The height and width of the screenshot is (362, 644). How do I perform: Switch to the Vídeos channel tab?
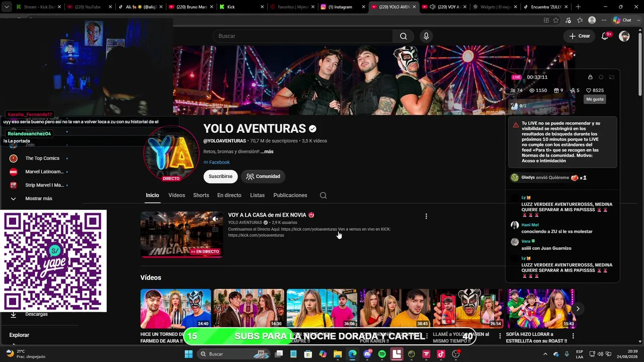(177, 196)
